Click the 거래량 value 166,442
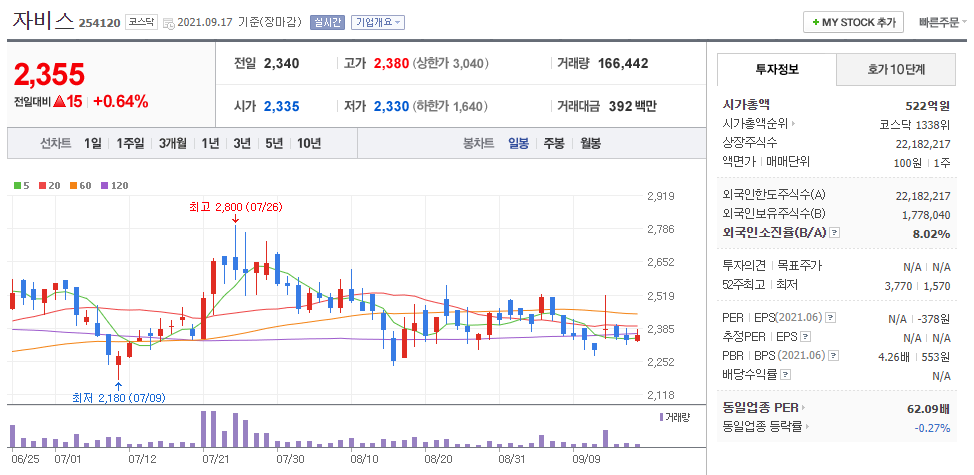 [623, 63]
